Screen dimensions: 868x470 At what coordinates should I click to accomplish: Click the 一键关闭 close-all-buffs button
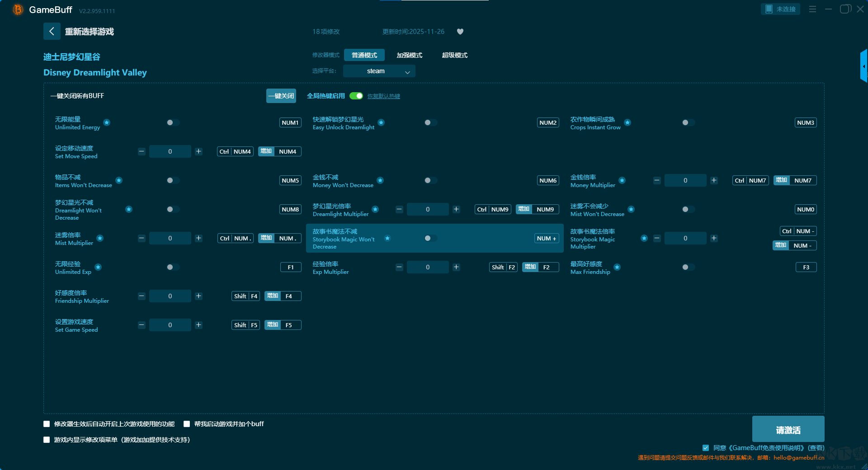point(281,96)
